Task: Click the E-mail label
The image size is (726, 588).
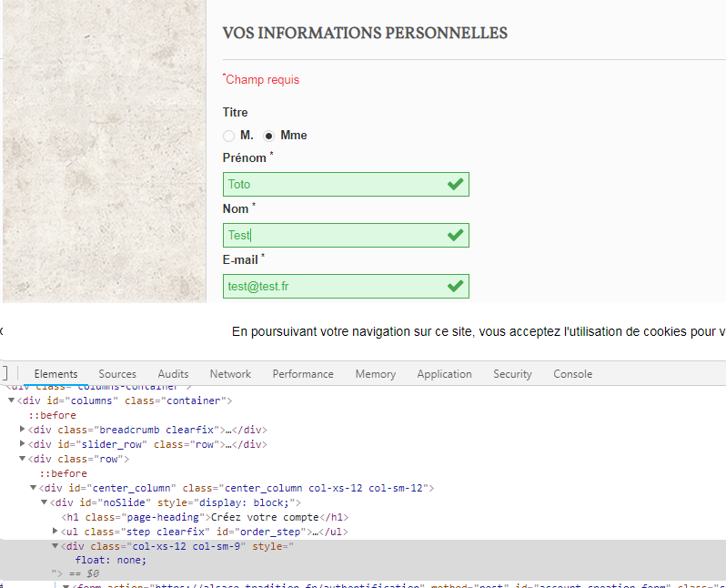Action: (244, 259)
